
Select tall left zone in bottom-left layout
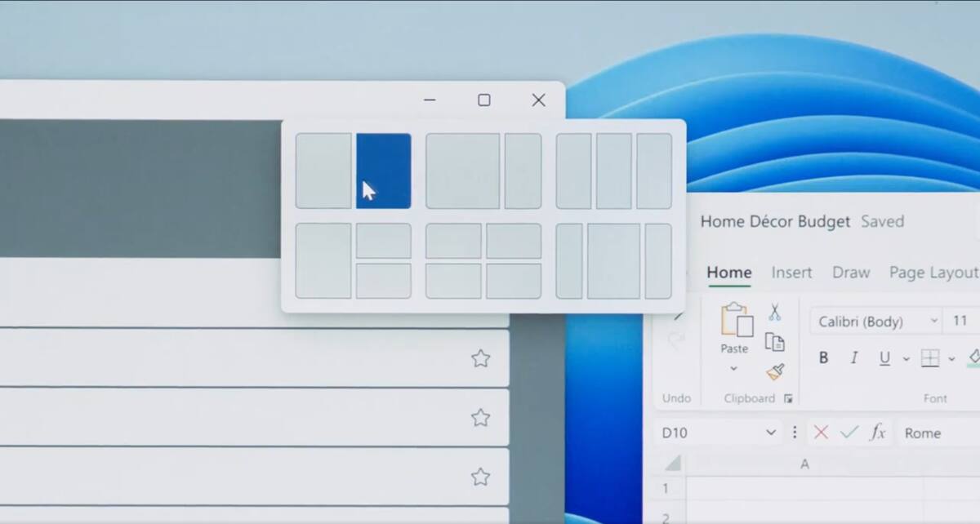point(323,261)
